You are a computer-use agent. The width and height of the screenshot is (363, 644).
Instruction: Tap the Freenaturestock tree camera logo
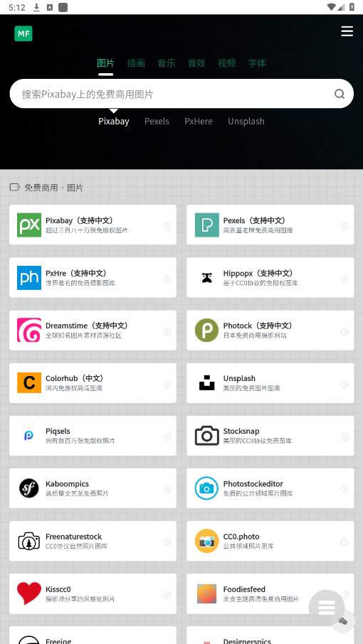tap(29, 541)
